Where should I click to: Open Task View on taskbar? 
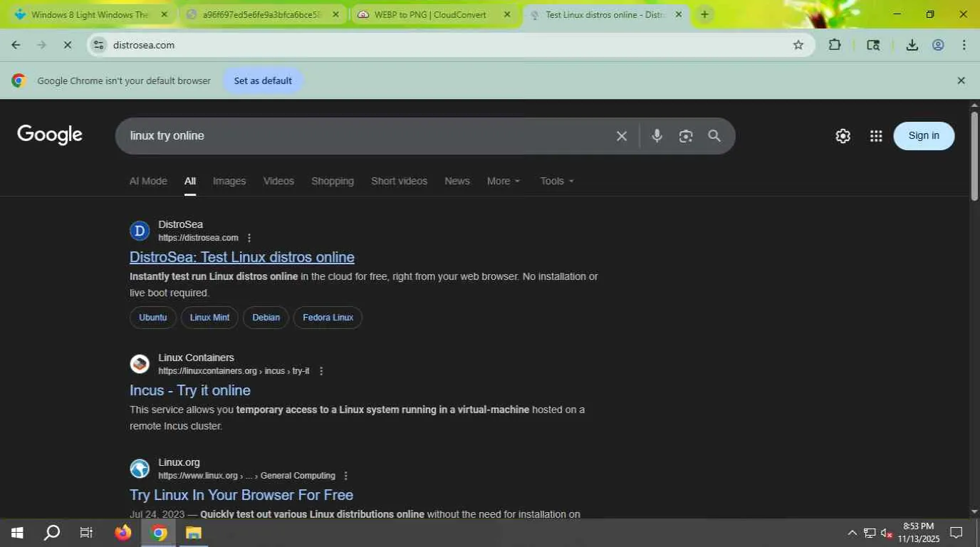(x=86, y=533)
